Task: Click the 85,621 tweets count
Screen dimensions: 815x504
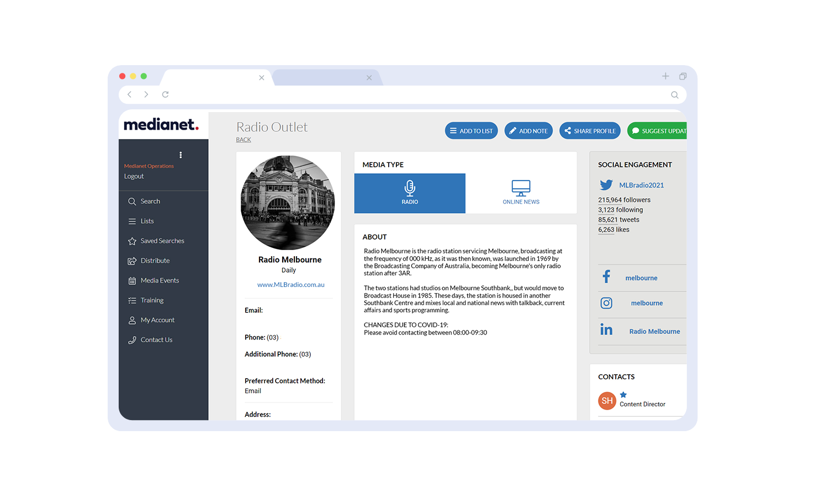Action: pos(619,220)
